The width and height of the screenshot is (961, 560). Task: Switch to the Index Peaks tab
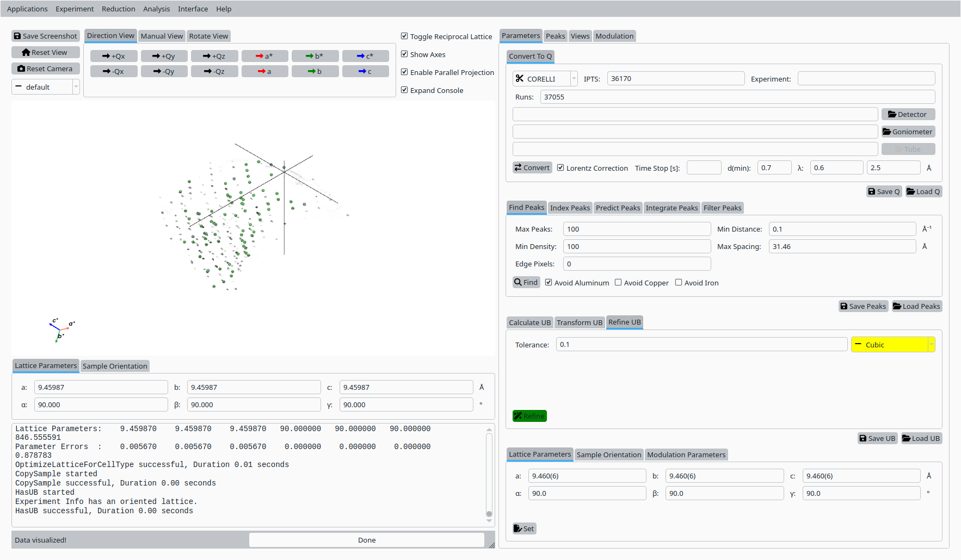click(569, 208)
